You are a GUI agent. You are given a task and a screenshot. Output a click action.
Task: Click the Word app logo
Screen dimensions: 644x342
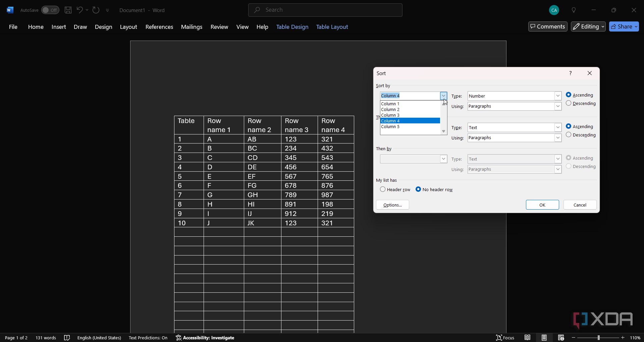pos(10,10)
